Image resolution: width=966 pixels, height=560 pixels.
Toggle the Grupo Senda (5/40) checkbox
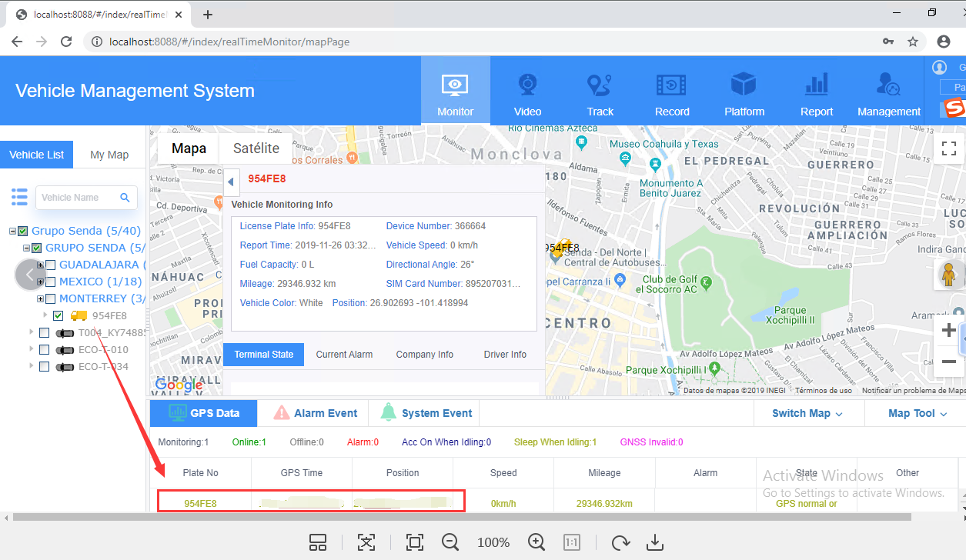[x=23, y=231]
